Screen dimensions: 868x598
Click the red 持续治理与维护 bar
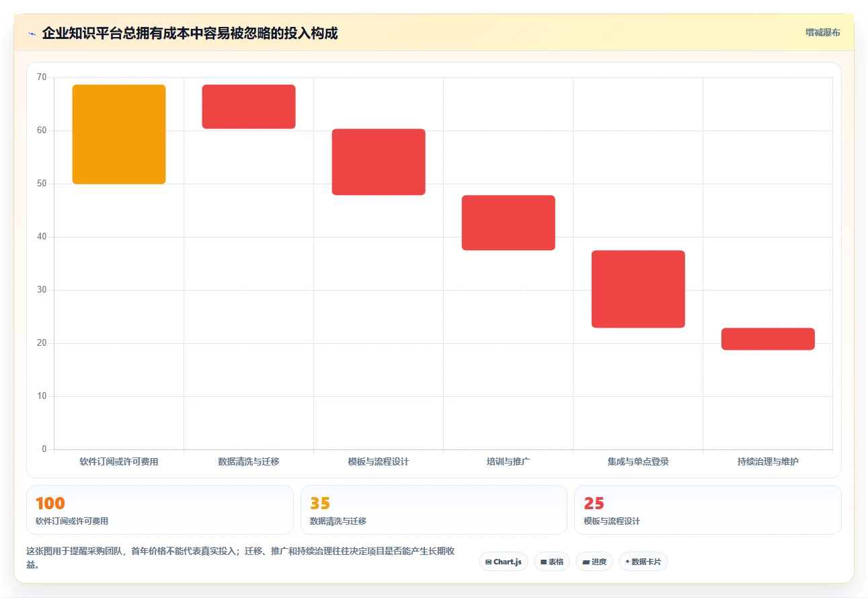coord(768,339)
